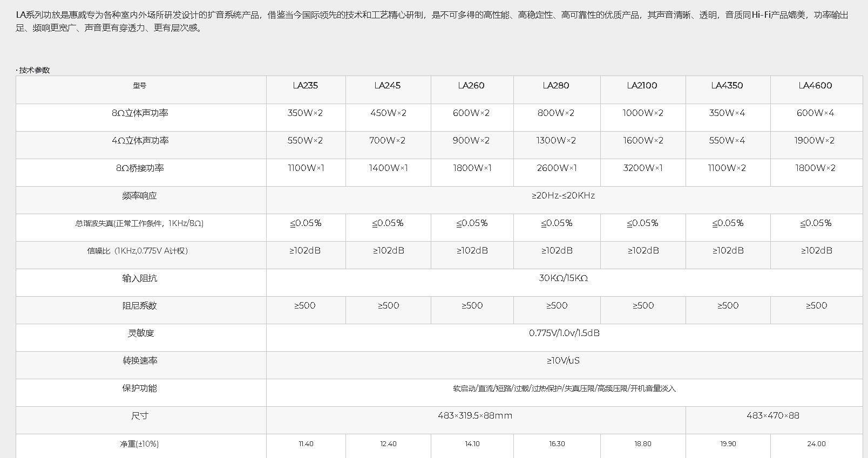Click the LA4600 column header

click(816, 86)
